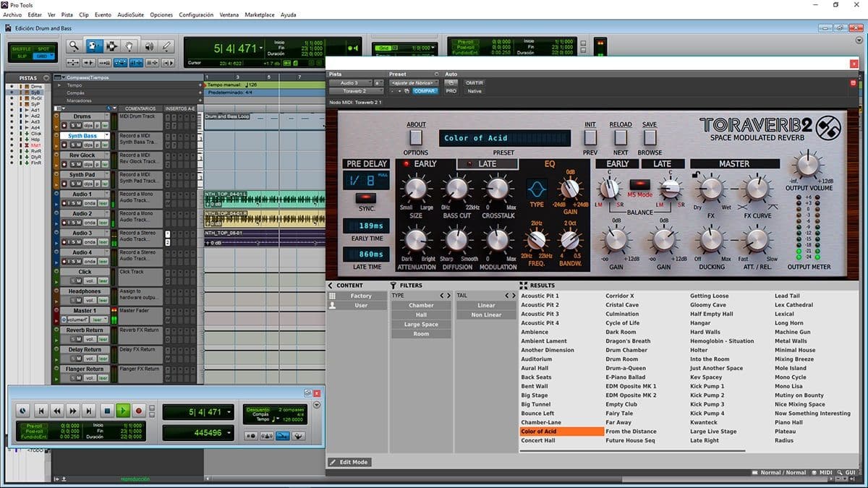This screenshot has width=868, height=488.
Task: Toggle the metronome click icon in transport
Action: pos(267,436)
